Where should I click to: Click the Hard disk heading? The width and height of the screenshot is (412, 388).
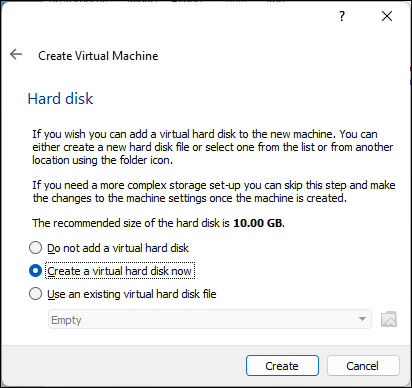[x=60, y=99]
